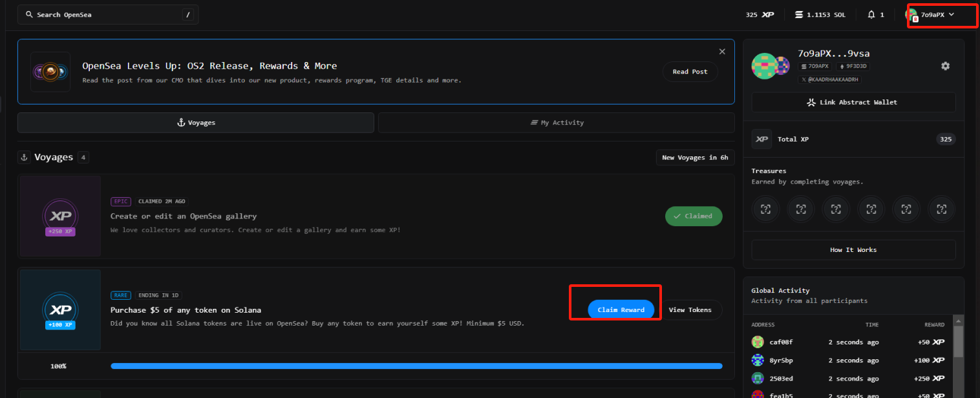Click the Global Activity scrollbar

959,342
